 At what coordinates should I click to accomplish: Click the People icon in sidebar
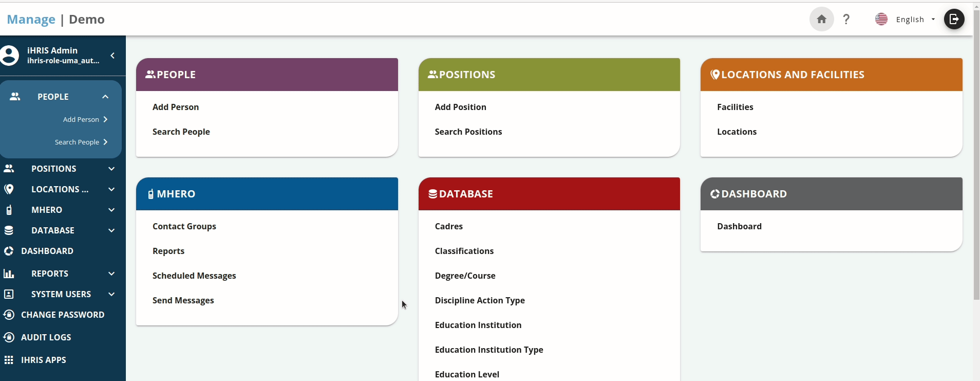15,97
